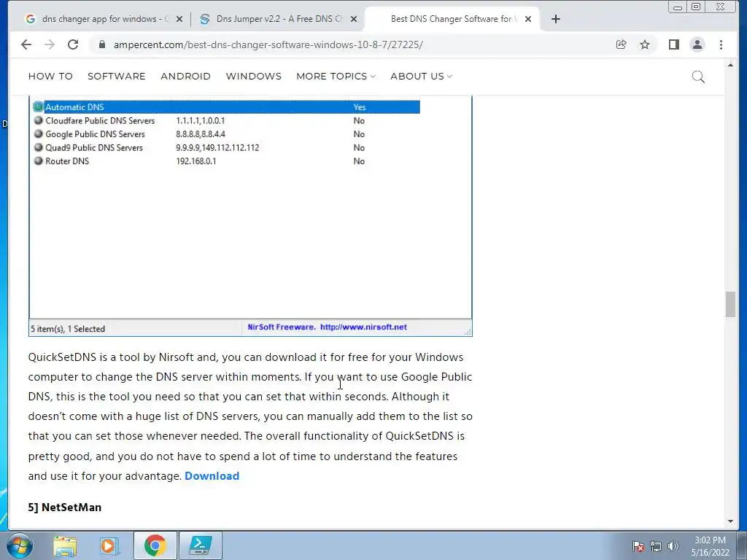Click Router DNS entry
This screenshot has width=747, height=560.
[67, 161]
